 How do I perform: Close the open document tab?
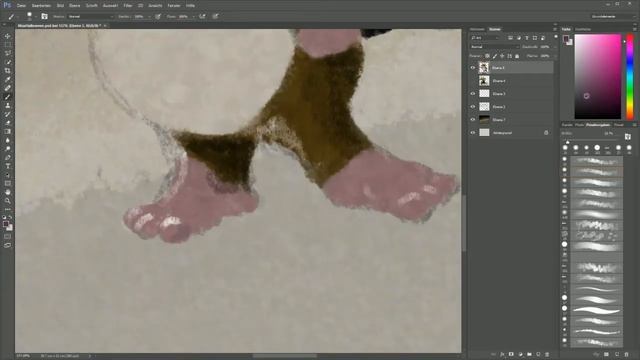[105, 26]
